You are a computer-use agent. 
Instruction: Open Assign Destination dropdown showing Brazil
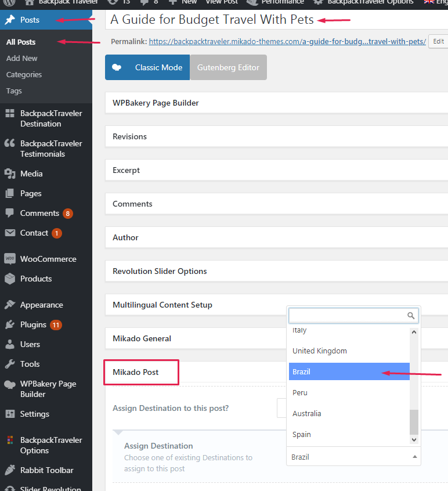[x=353, y=457]
